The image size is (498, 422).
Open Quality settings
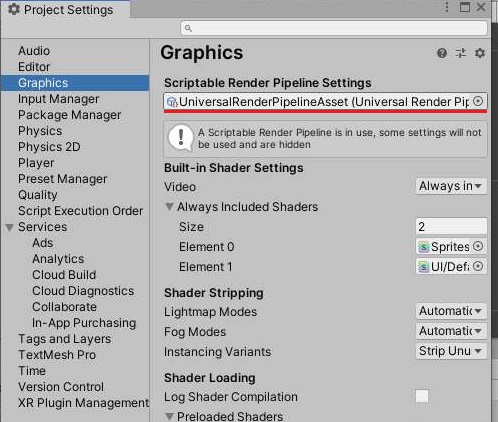point(38,195)
